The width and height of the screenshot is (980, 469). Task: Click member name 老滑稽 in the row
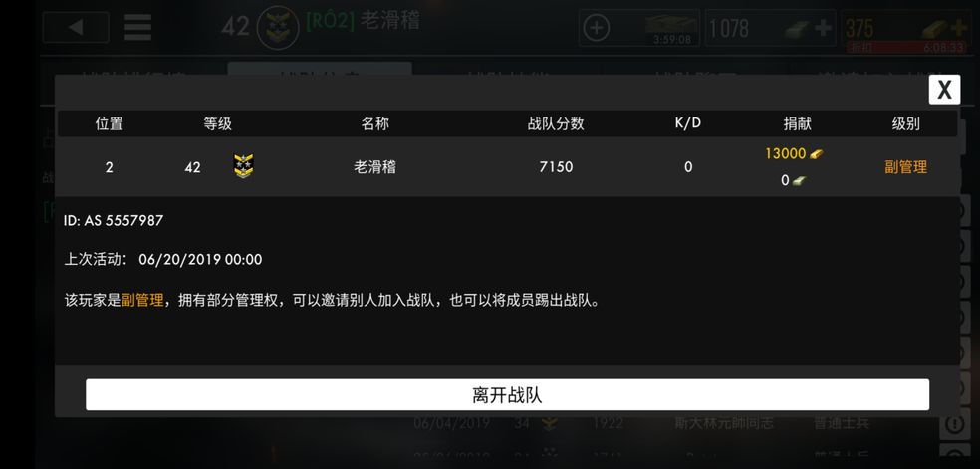[374, 167]
